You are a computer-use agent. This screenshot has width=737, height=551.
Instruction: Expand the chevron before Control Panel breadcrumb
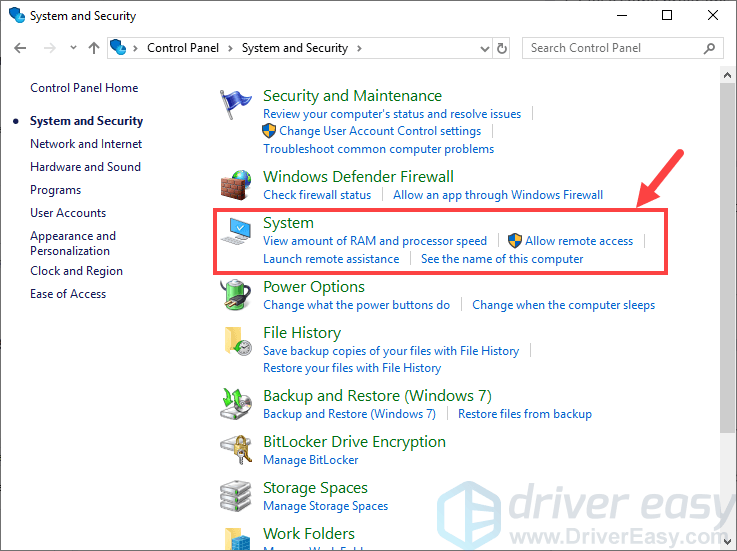coord(135,48)
